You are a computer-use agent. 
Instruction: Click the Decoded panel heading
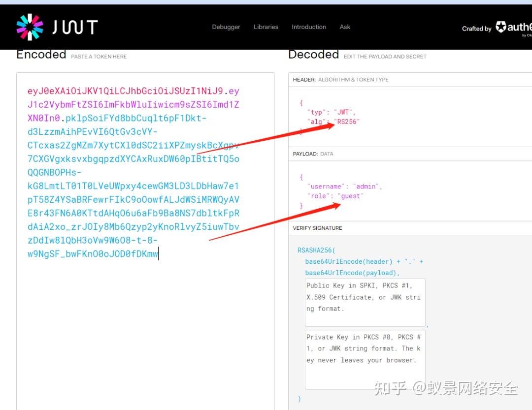pos(313,55)
